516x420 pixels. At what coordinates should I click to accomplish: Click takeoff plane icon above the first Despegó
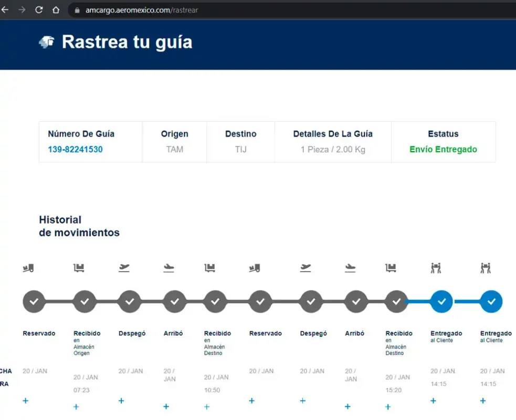click(x=124, y=268)
